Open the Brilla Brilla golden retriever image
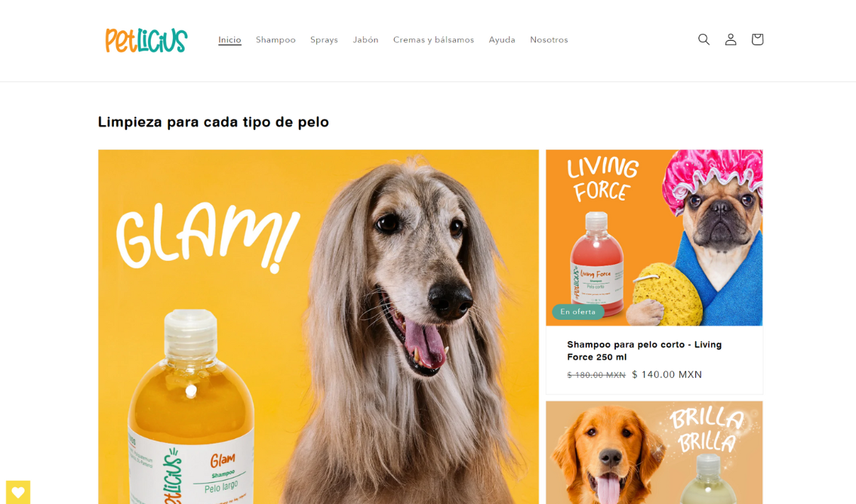This screenshot has width=856, height=504. point(654,453)
